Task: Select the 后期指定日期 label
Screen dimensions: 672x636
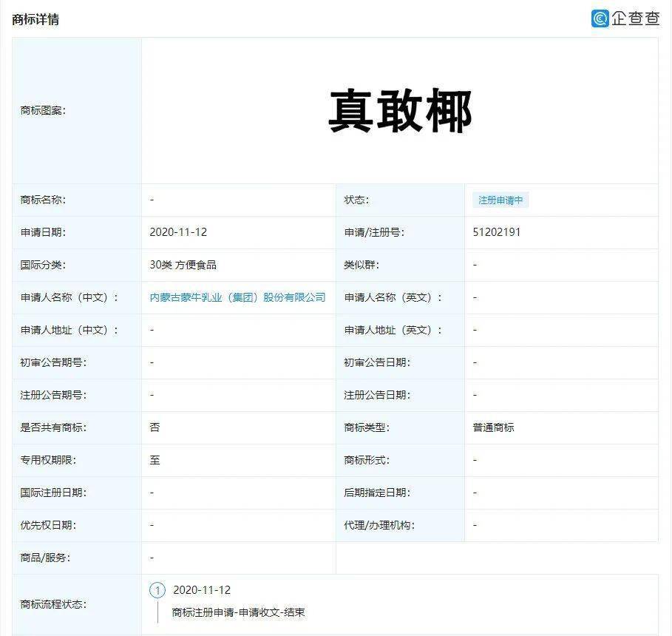Action: click(377, 493)
